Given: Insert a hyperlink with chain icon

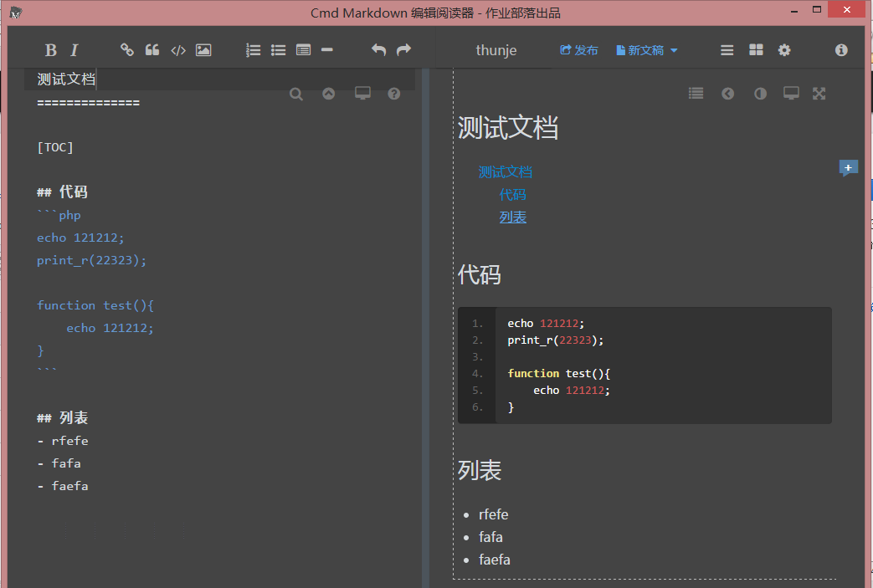Looking at the screenshot, I should point(127,50).
